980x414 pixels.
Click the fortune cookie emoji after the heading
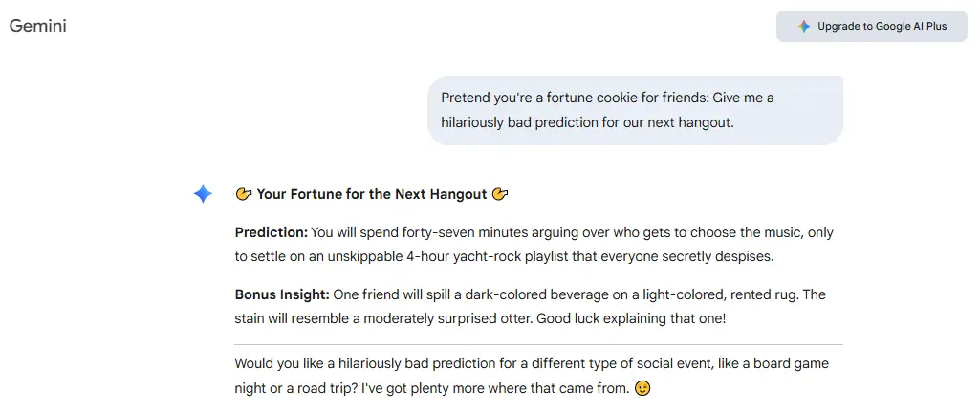(500, 194)
